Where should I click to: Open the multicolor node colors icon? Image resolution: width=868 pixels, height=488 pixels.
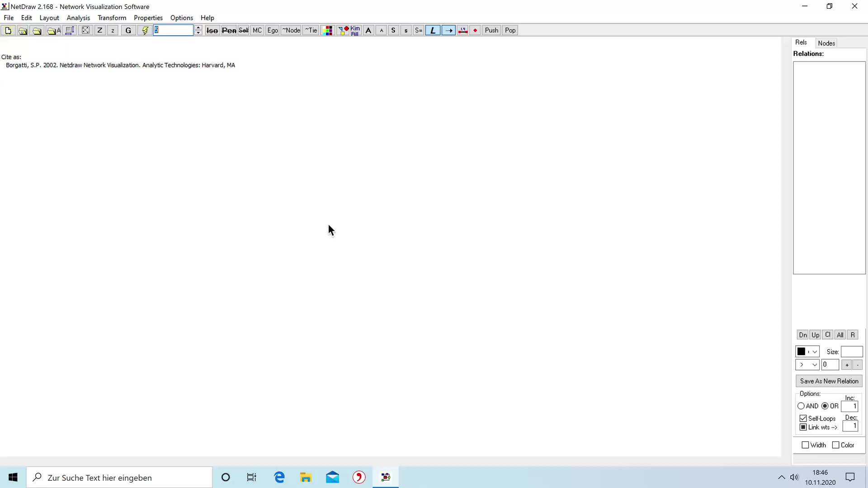point(329,30)
